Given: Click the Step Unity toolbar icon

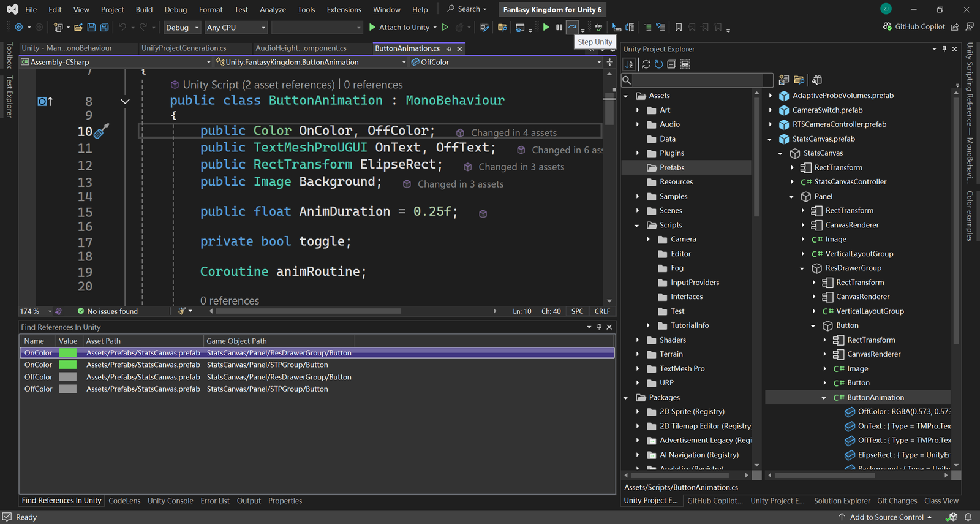Looking at the screenshot, I should point(572,27).
